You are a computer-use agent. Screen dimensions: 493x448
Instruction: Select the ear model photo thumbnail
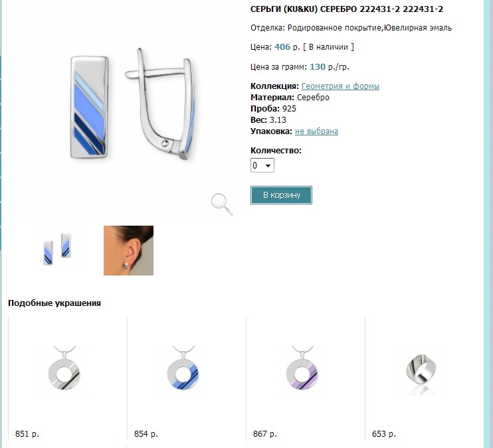point(129,250)
